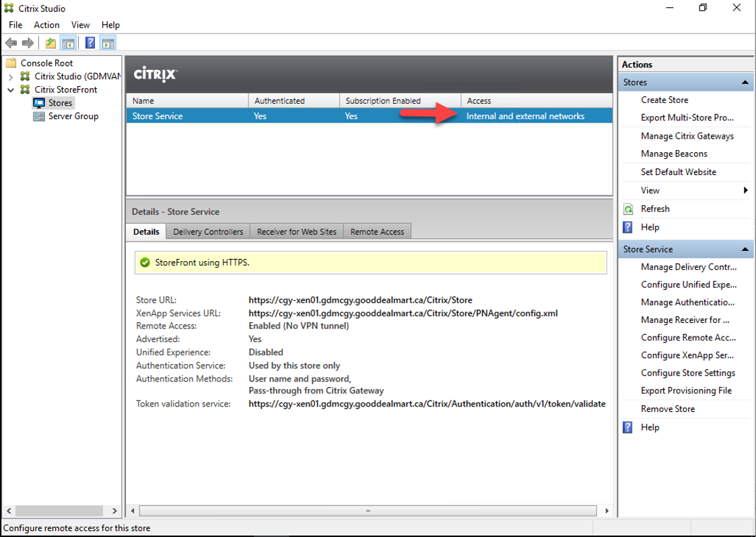Switch to the Receiver for Web Sites tab

[x=296, y=232]
